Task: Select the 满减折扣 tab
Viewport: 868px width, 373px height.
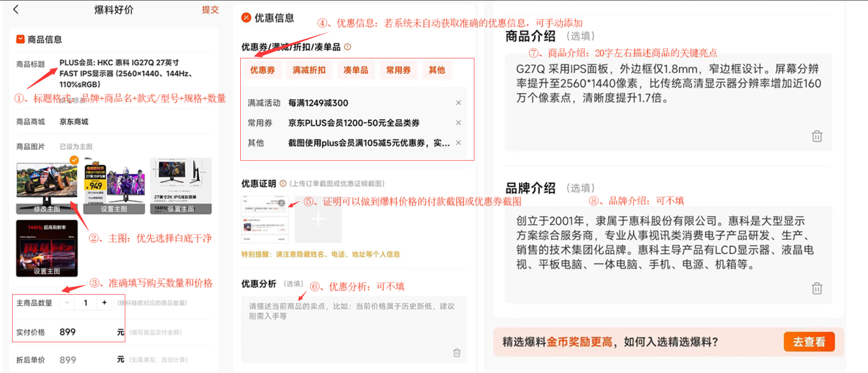Action: [x=308, y=70]
